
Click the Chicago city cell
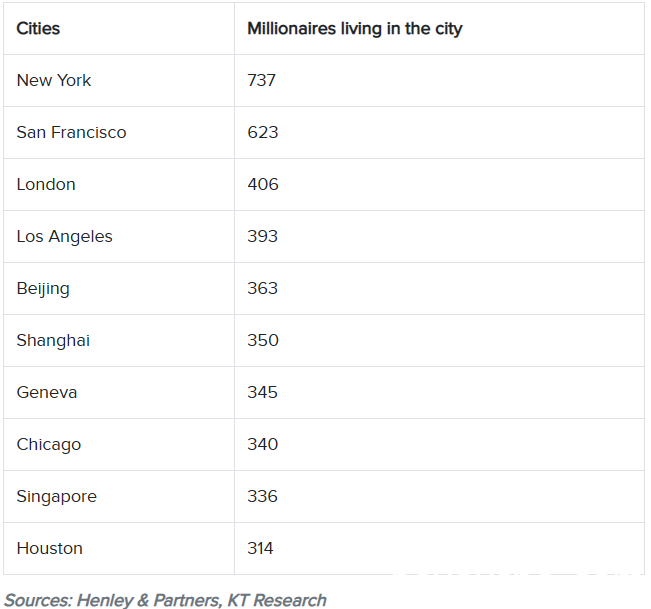tap(119, 445)
